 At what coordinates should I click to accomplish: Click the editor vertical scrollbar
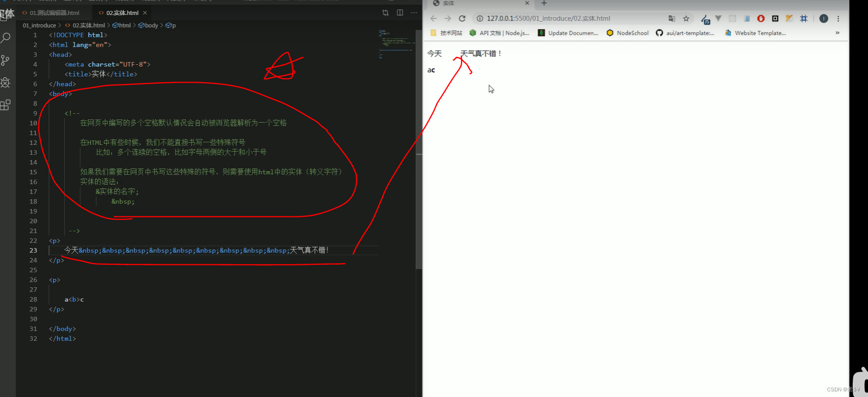419,149
